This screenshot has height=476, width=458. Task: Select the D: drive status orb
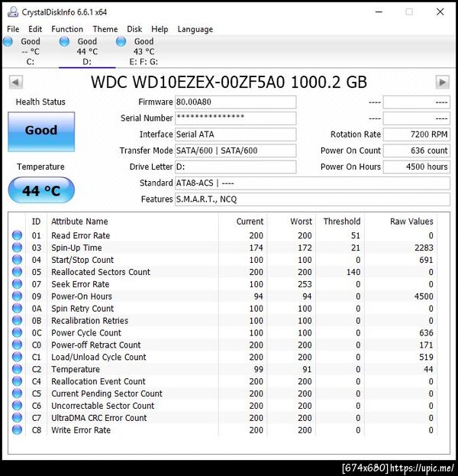coord(64,41)
